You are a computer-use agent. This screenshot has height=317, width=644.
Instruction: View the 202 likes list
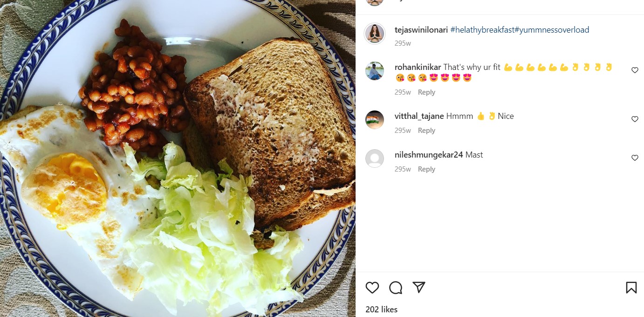tap(382, 310)
